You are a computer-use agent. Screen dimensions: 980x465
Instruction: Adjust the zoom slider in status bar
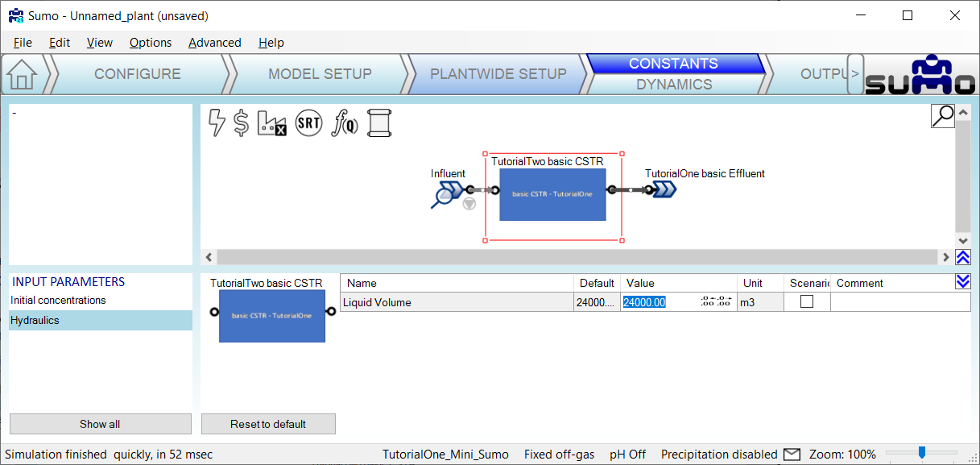tap(922, 453)
